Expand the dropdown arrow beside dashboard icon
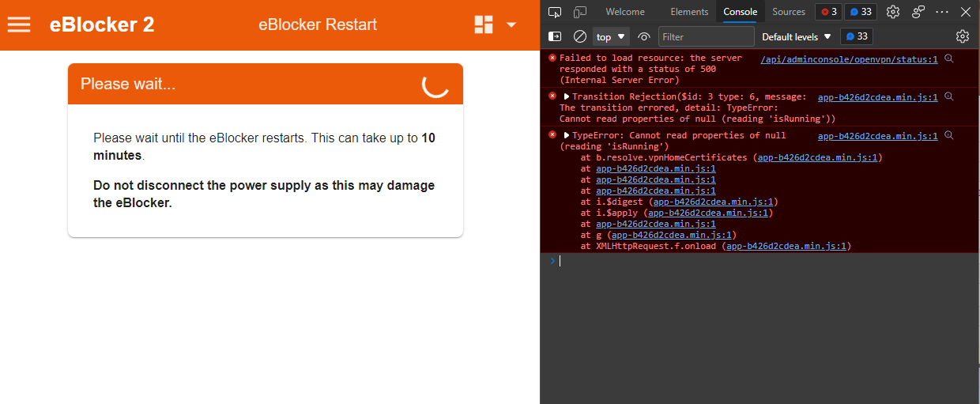 [511, 25]
